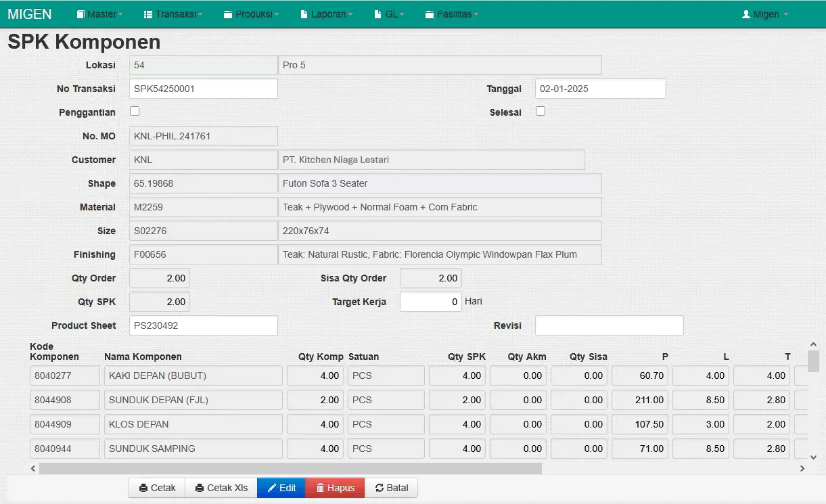
Task: Click the horizontal scrollbar of component table
Action: click(x=290, y=468)
